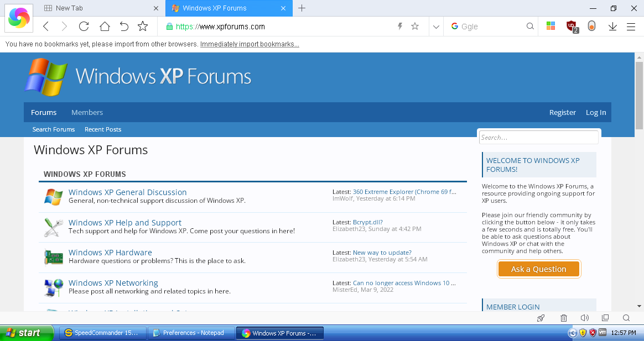
Task: Click the green padlock site security icon
Action: point(169,27)
